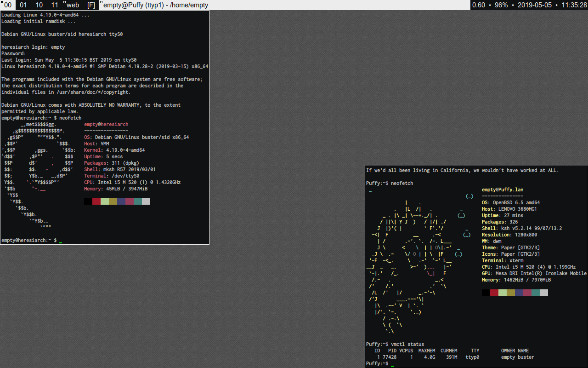Click the 'Terminal: /dev/ttyS0' line

click(112, 176)
